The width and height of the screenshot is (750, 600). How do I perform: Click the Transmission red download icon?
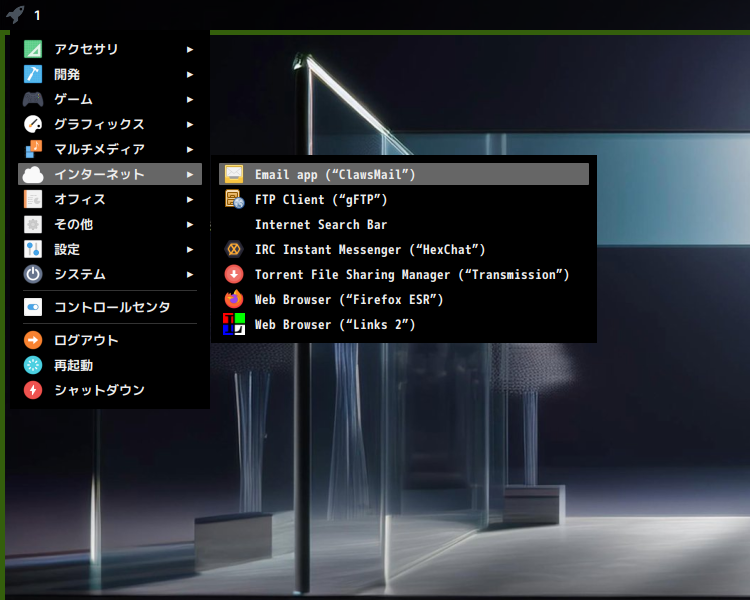tap(234, 274)
